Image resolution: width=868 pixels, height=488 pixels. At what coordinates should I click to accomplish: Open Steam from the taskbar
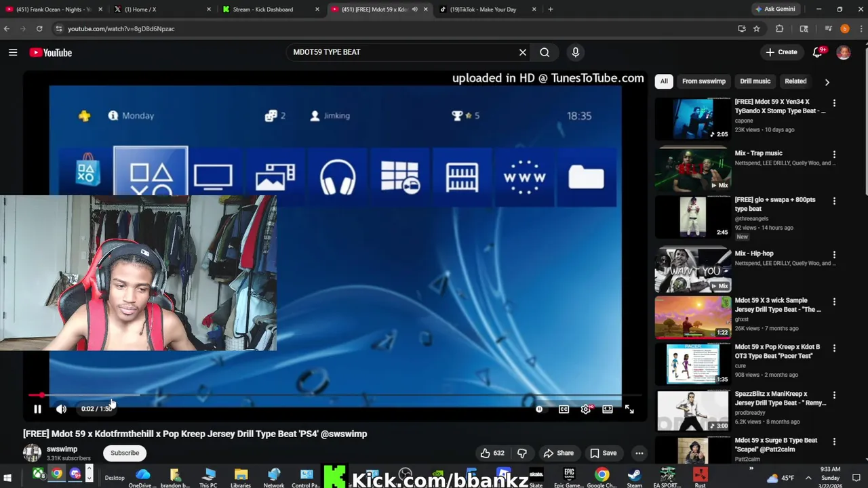tap(635, 477)
